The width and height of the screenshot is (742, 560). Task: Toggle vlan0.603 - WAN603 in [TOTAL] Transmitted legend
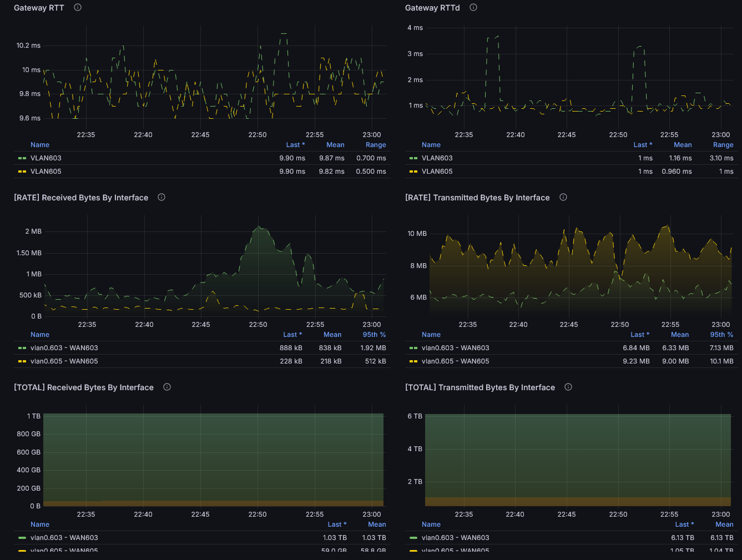click(x=456, y=538)
